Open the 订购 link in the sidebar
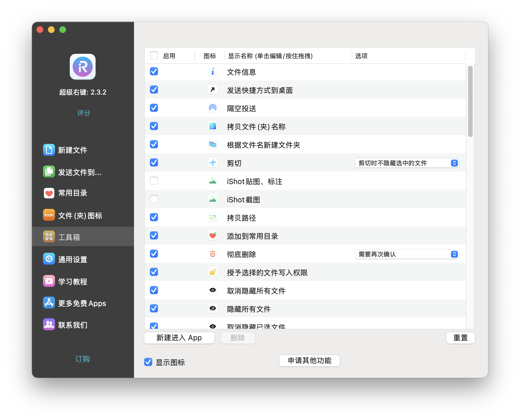The image size is (520, 420). 83,359
